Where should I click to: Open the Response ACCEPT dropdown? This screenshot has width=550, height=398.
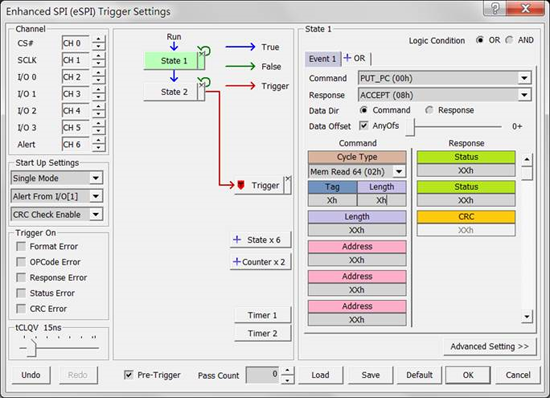(x=524, y=95)
